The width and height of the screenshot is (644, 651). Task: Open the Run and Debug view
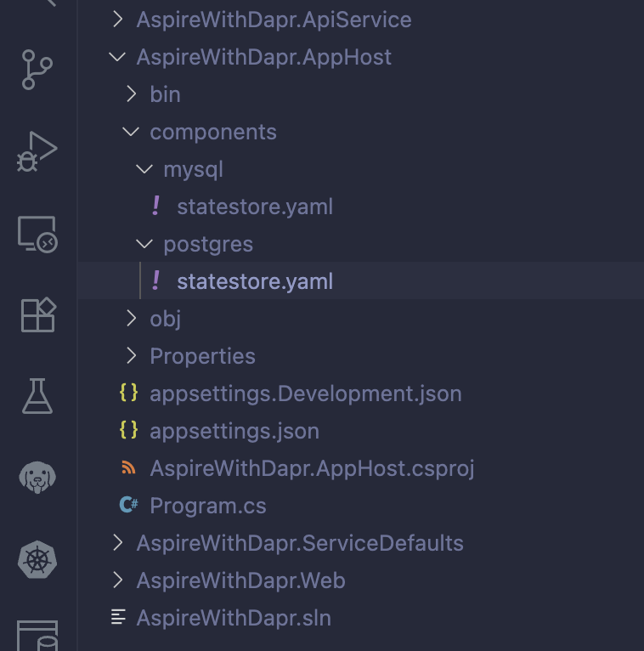[37, 151]
